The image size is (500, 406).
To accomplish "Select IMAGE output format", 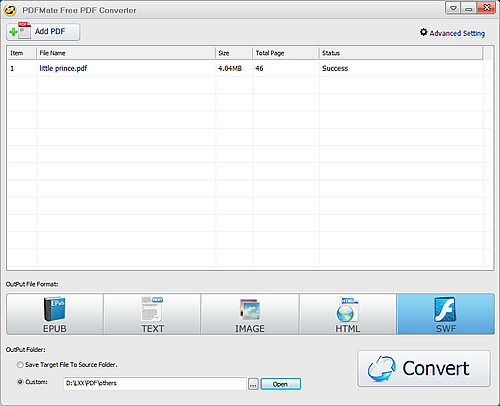I will [250, 314].
